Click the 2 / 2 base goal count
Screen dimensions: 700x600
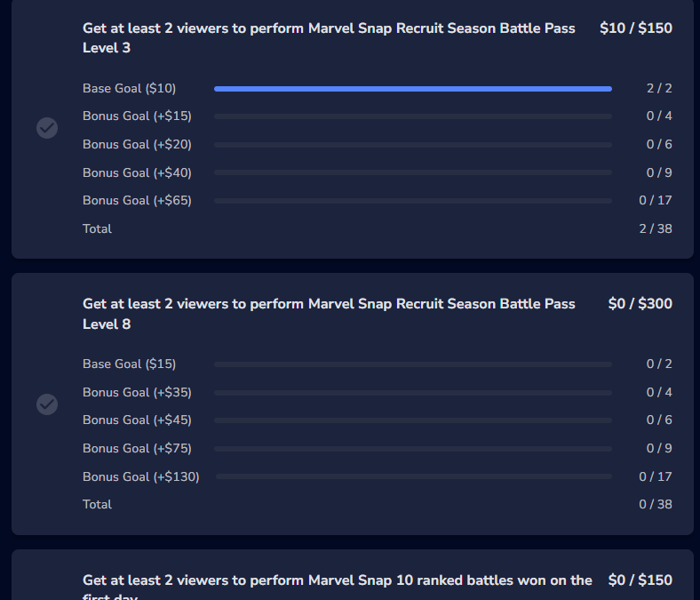[x=659, y=88]
